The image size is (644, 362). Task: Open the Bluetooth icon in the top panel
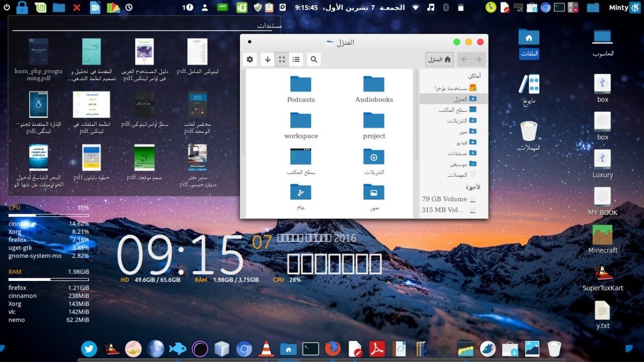pyautogui.click(x=445, y=8)
